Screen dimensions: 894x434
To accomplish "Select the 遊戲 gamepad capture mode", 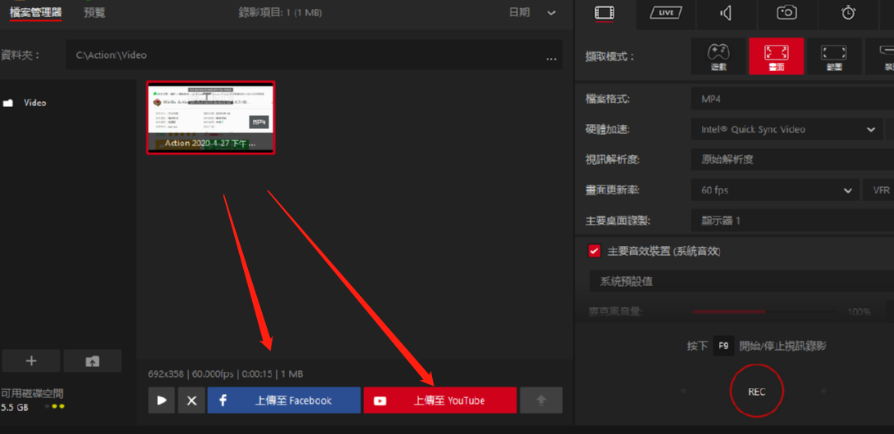I will pyautogui.click(x=718, y=56).
